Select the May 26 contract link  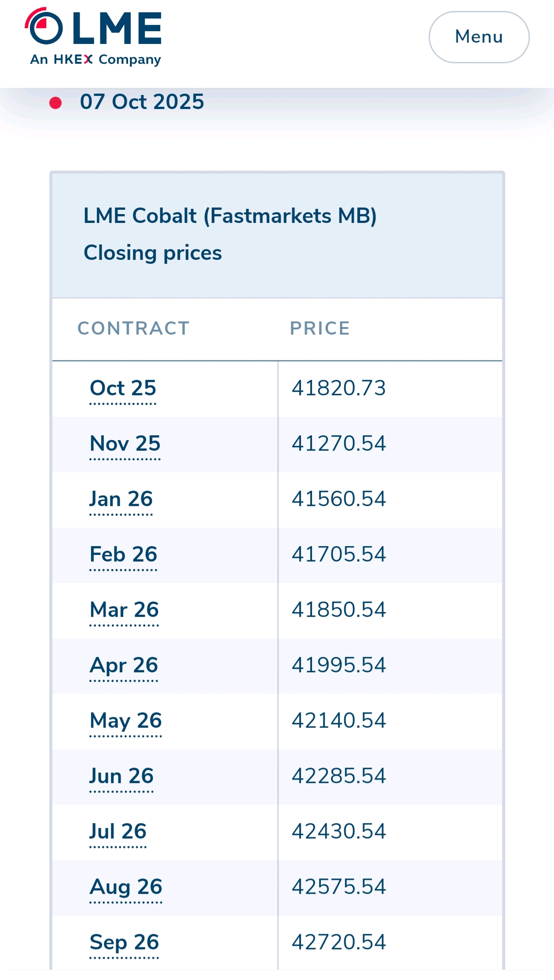[x=126, y=721]
